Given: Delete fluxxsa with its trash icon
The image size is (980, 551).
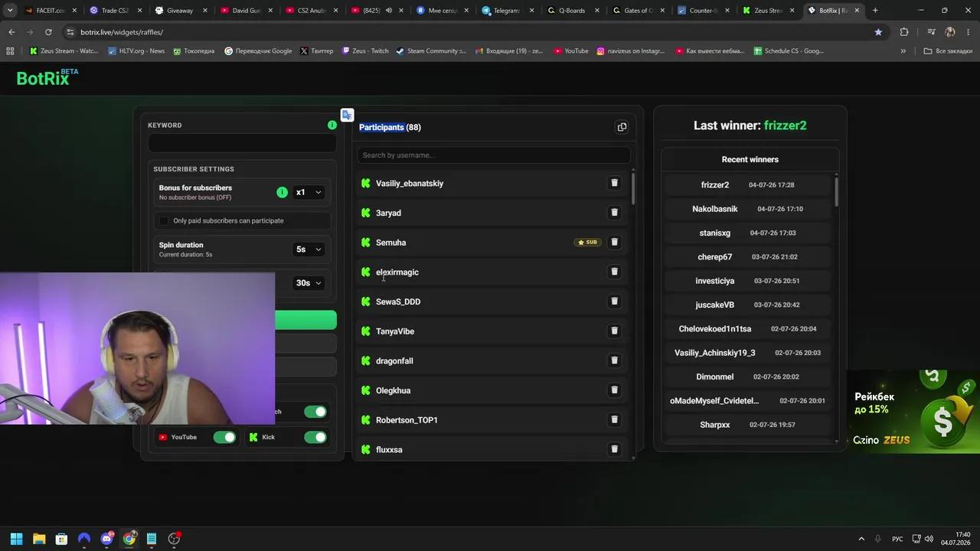Looking at the screenshot, I should 614,449.
